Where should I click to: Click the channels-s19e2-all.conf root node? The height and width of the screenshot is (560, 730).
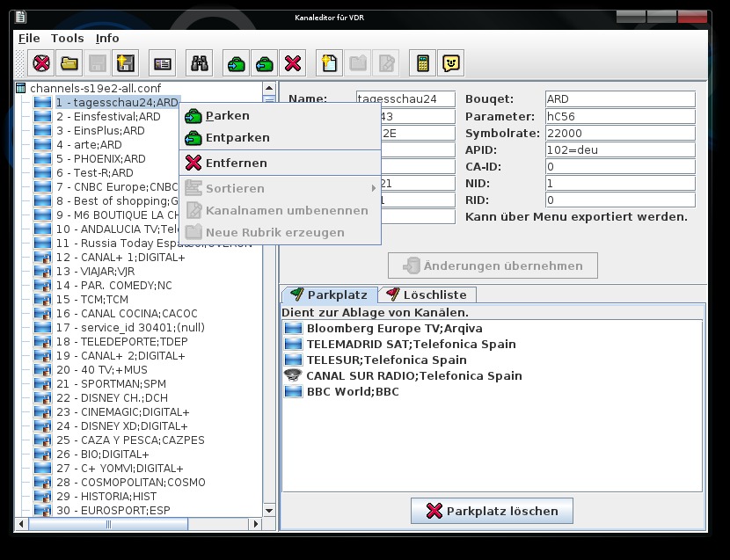coord(95,88)
